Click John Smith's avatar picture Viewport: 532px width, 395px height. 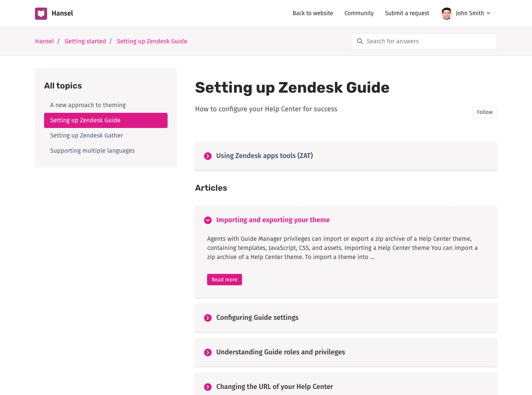pos(446,14)
